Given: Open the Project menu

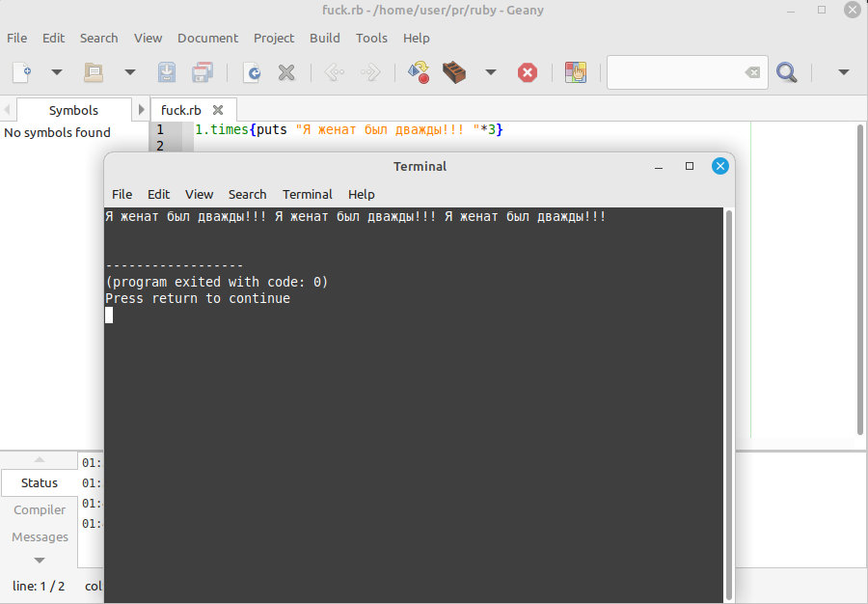Looking at the screenshot, I should (x=274, y=39).
